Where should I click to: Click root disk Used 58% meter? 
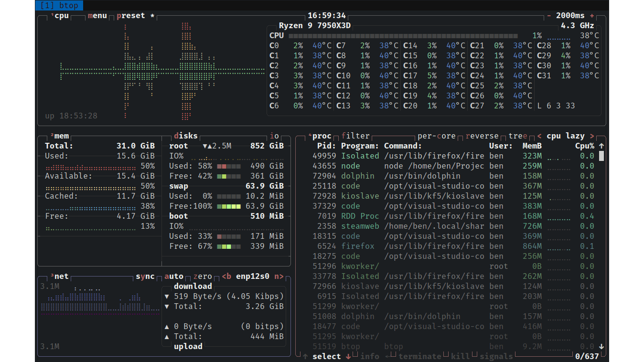229,166
